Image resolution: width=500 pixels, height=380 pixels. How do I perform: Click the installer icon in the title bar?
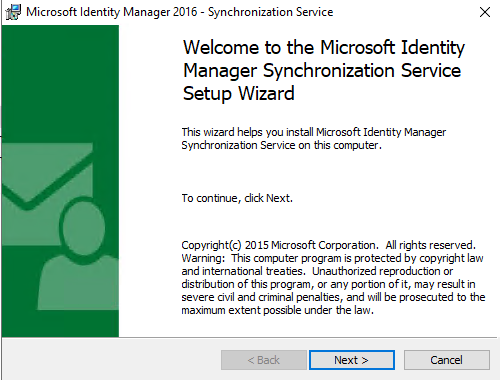[x=13, y=12]
